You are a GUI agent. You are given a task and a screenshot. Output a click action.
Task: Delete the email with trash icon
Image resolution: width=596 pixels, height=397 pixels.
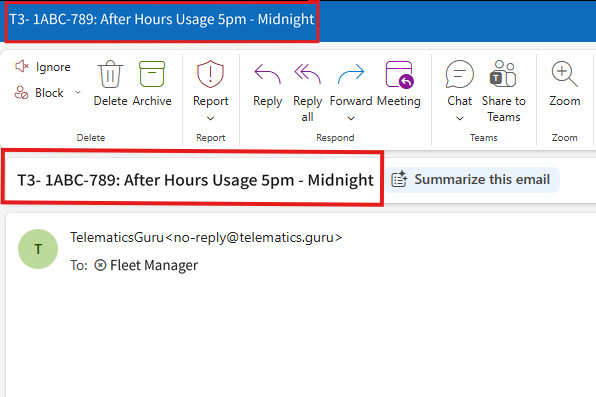(x=110, y=74)
